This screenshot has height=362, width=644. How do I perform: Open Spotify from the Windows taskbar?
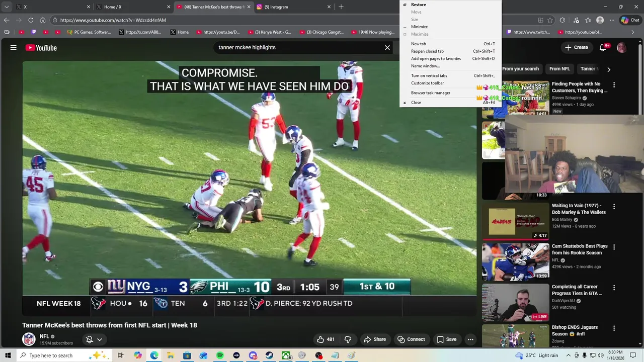click(220, 355)
